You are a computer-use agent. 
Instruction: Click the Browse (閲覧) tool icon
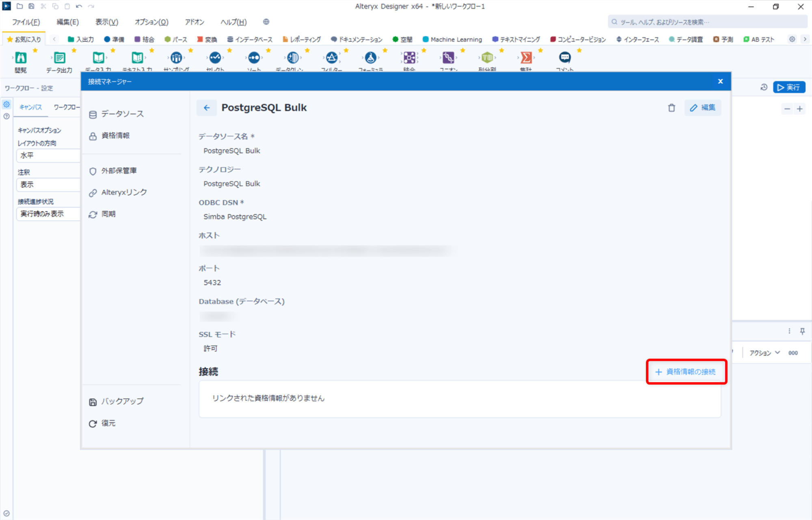tap(21, 58)
